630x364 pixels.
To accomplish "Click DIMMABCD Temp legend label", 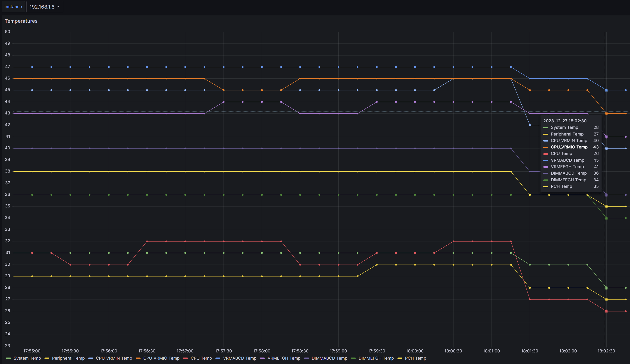I will click(329, 358).
